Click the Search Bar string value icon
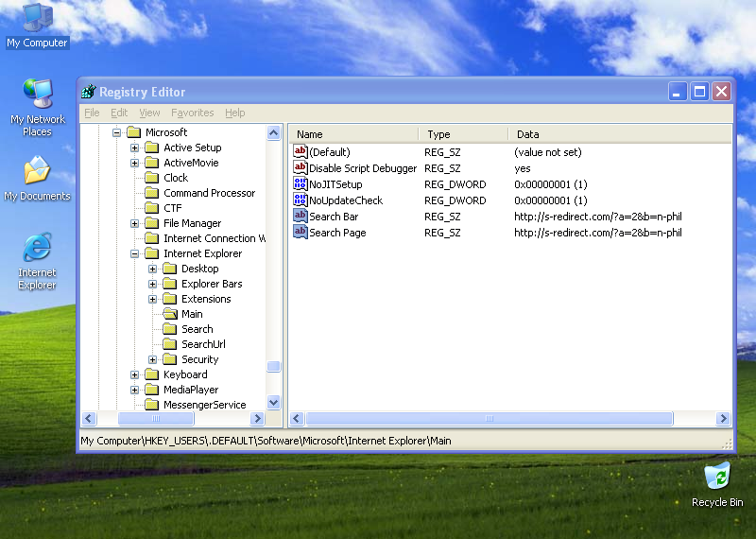The width and height of the screenshot is (756, 539). point(300,216)
